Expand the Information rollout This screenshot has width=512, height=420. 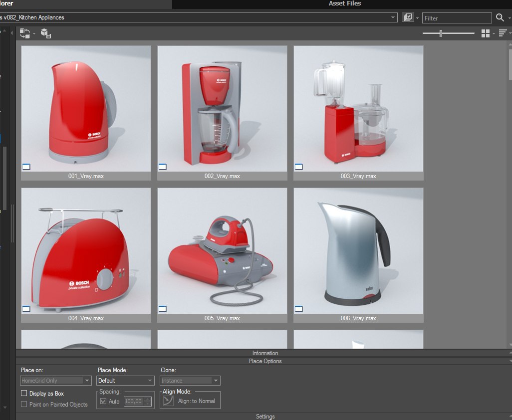265,353
